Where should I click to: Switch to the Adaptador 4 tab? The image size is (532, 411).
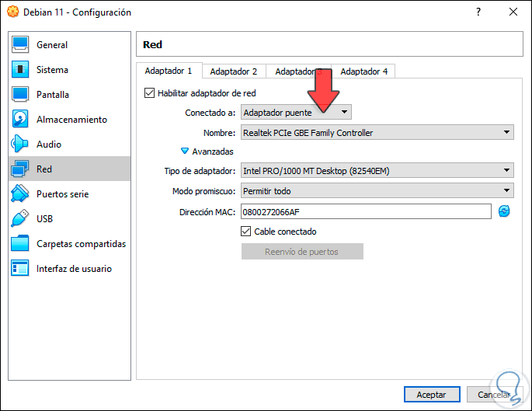coord(363,71)
